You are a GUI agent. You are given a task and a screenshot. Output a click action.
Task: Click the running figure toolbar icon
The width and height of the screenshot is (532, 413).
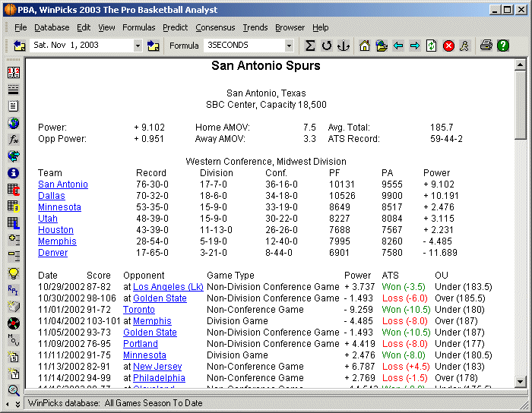(x=464, y=46)
